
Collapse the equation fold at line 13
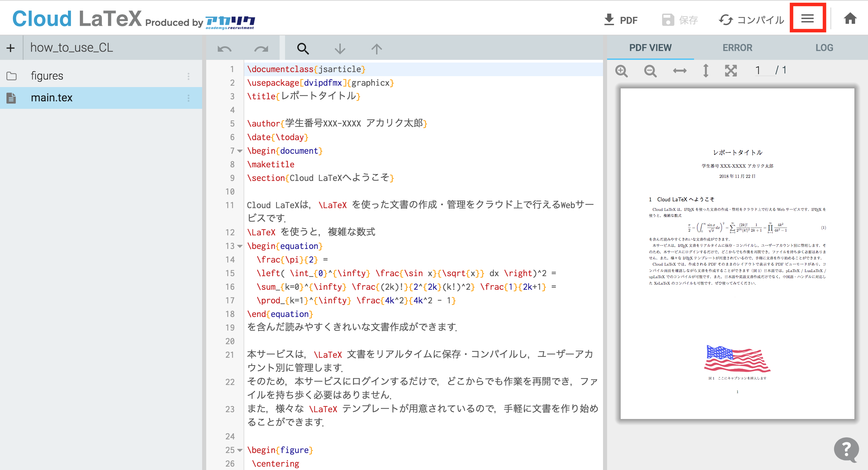click(x=240, y=246)
